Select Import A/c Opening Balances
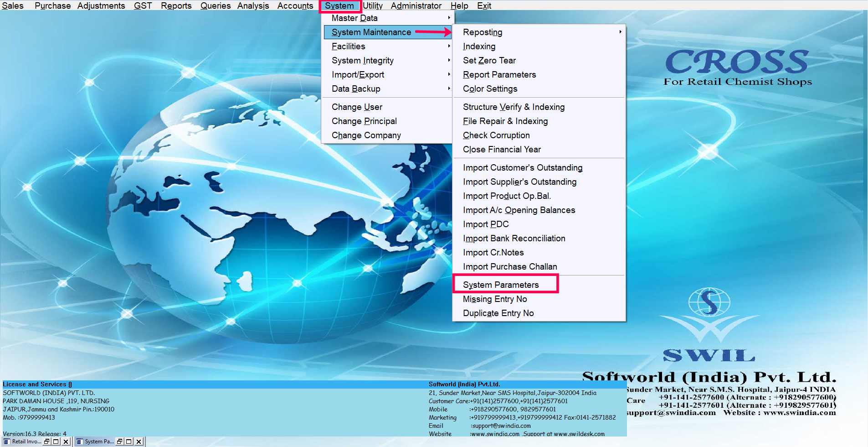868x447 pixels. tap(539, 210)
